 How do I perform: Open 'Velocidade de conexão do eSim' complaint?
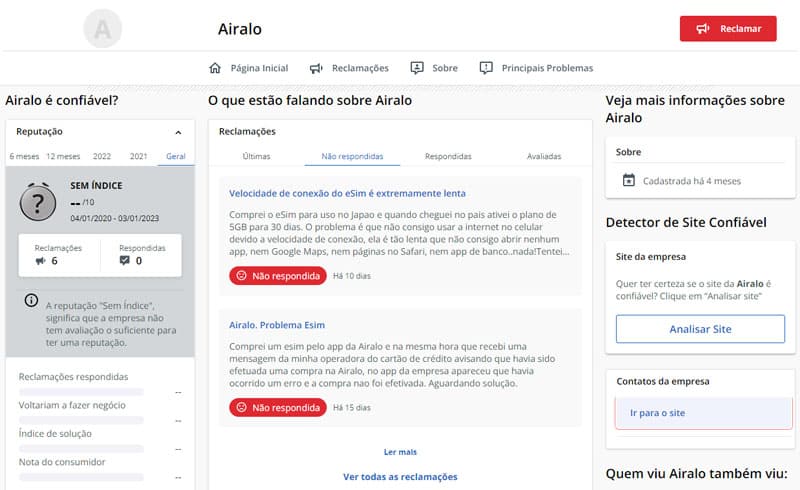(347, 193)
